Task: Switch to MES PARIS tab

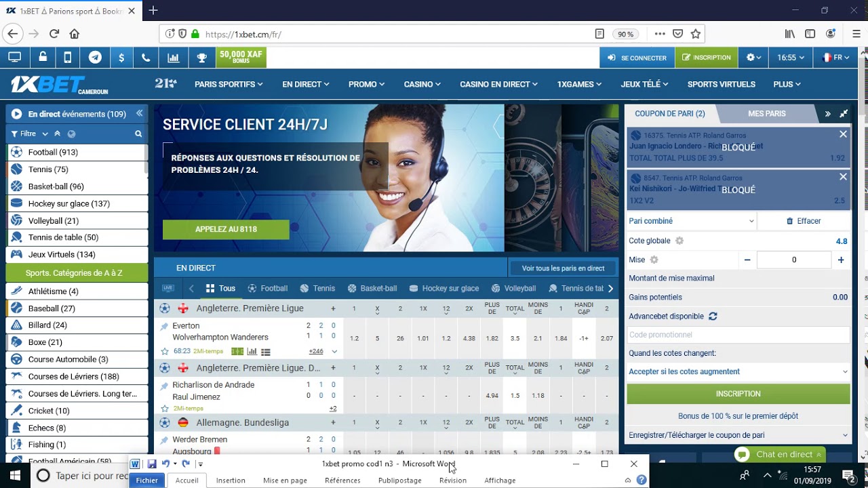Action: tap(767, 114)
